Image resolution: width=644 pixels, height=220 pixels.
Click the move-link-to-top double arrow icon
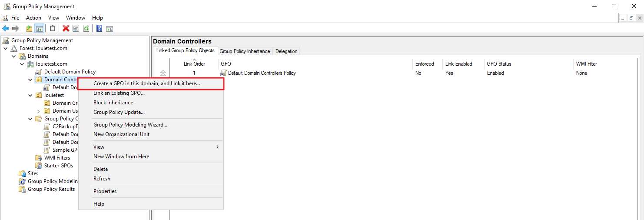(x=163, y=73)
